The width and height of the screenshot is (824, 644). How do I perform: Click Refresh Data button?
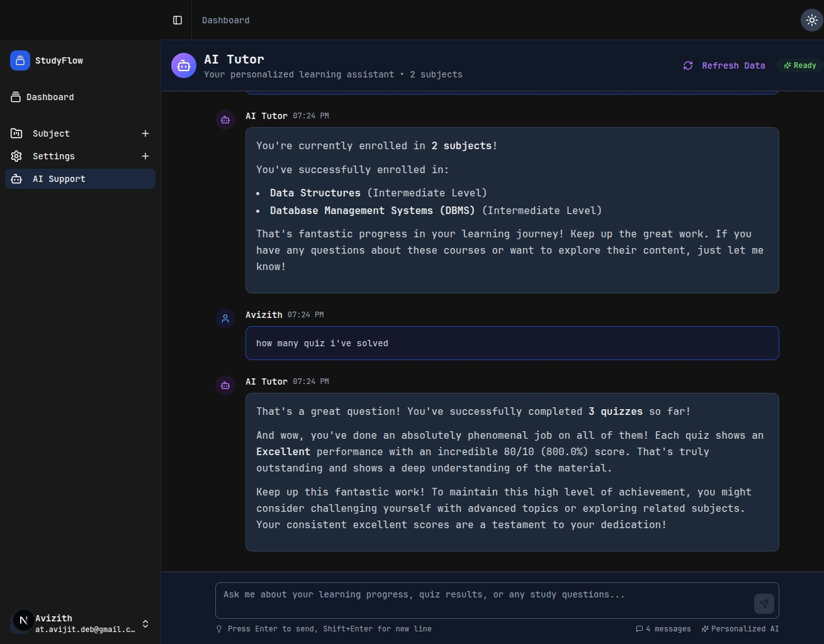coord(725,65)
